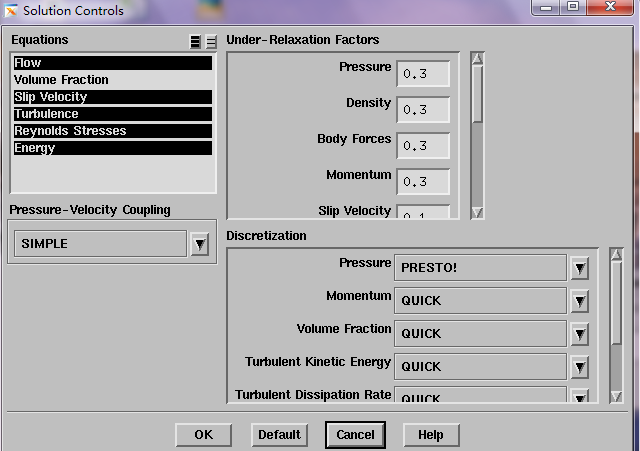The width and height of the screenshot is (640, 451).
Task: Toggle the Energy equation selection
Action: [112, 148]
